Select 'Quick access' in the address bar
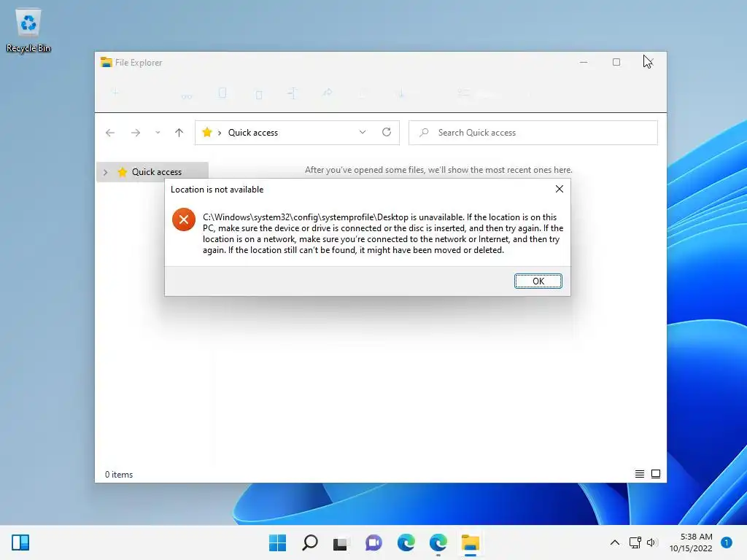This screenshot has width=747, height=560. (x=253, y=133)
